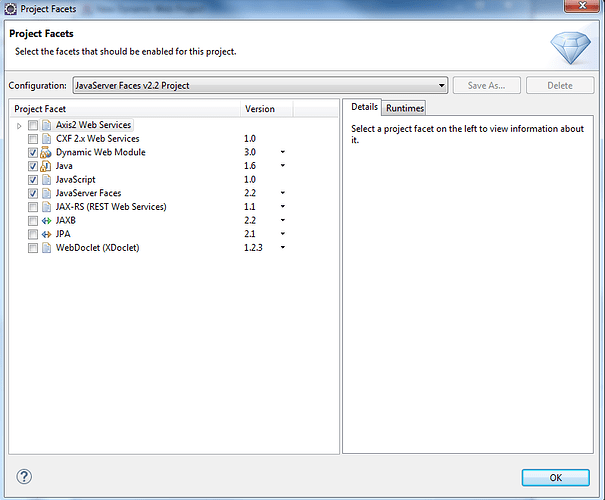Click the Save As... button
The height and width of the screenshot is (500, 605).
coord(487,85)
